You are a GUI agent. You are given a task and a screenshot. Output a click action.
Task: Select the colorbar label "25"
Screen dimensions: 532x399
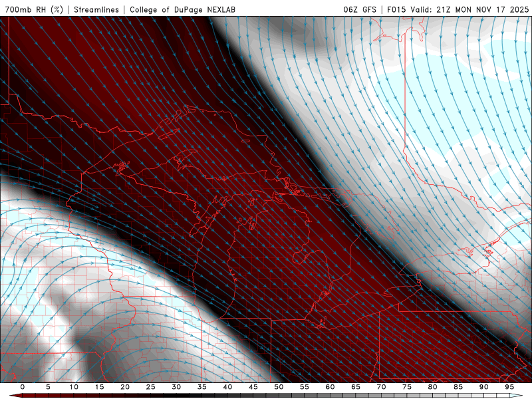point(151,387)
